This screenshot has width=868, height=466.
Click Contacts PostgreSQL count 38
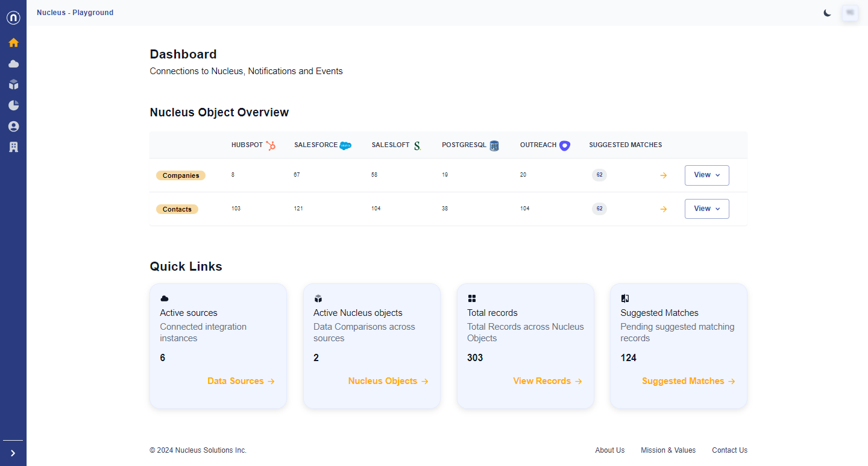(445, 209)
